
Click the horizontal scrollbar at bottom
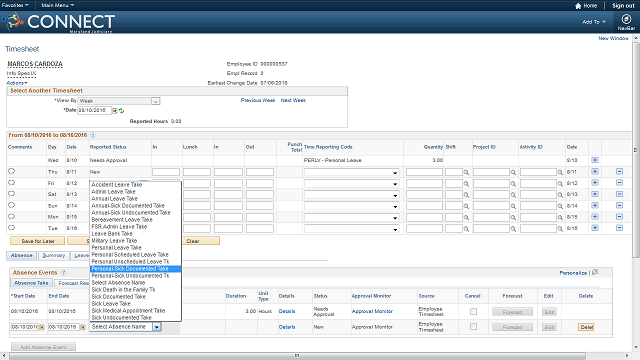[297, 356]
